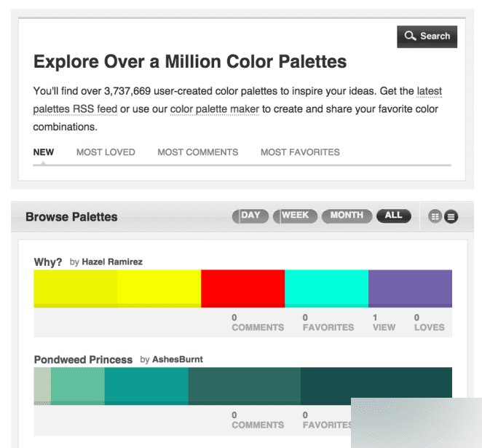This screenshot has width=482, height=448.
Task: Click the cyan swatch in "Why?" palette
Action: 326,288
